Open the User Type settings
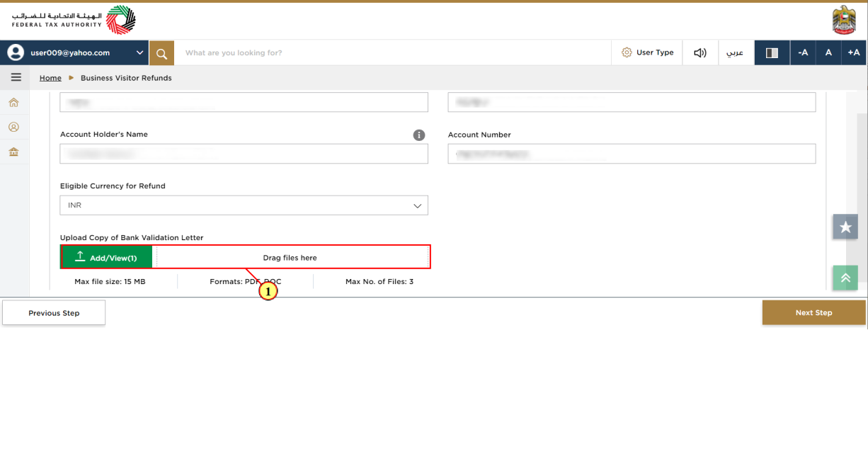This screenshot has height=459, width=868. (648, 52)
